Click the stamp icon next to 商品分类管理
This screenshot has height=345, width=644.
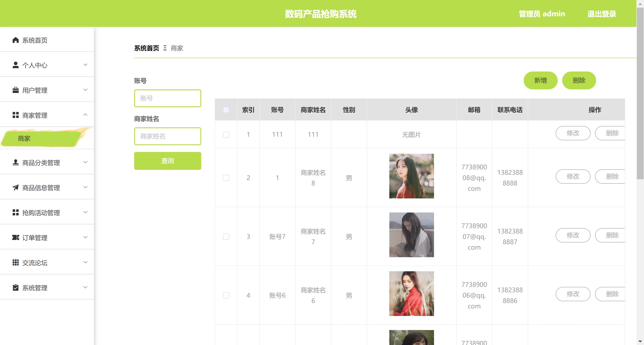(x=15, y=162)
